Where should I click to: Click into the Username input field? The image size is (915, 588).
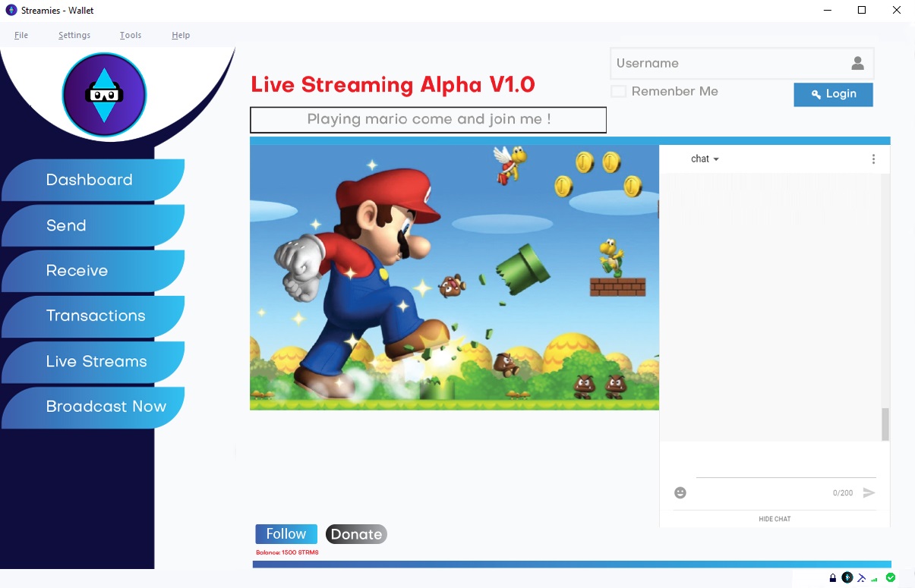pyautogui.click(x=742, y=64)
